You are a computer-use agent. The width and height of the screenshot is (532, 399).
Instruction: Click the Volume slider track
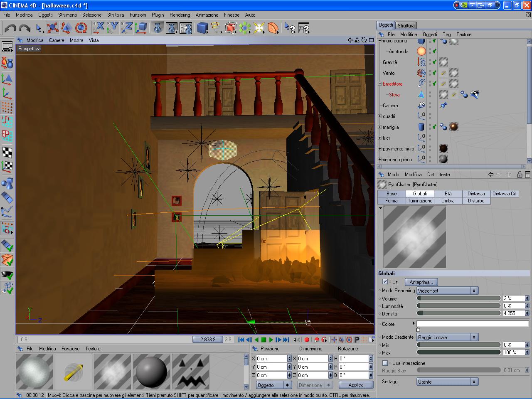[x=459, y=298]
